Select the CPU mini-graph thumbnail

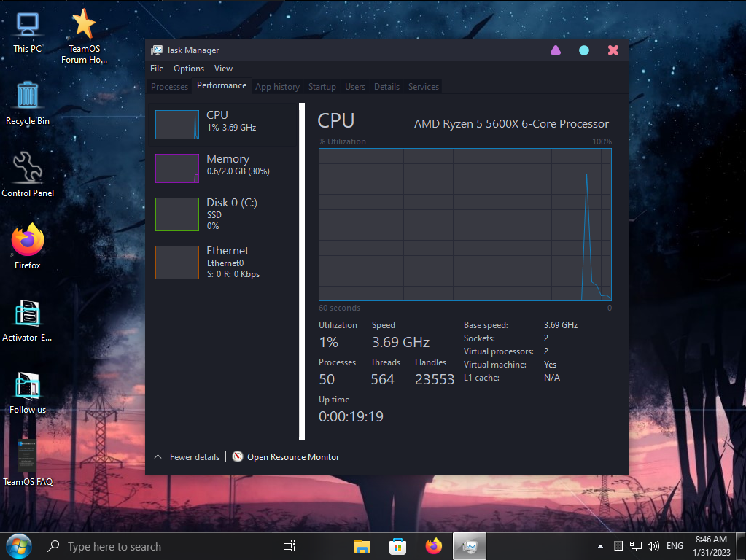(x=177, y=125)
